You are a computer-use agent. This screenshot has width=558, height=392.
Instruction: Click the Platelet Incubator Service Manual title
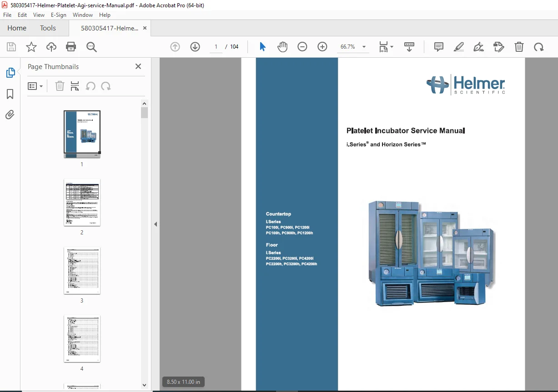[x=406, y=131]
